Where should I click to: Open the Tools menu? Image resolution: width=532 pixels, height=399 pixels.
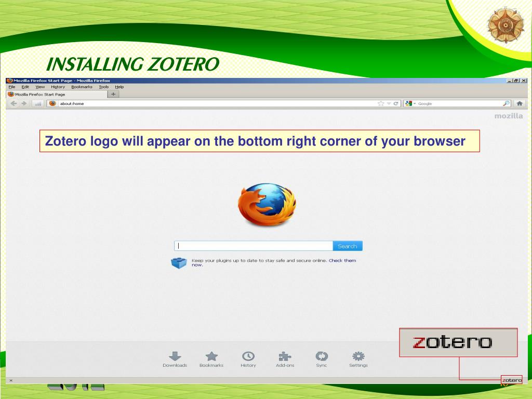(x=104, y=87)
